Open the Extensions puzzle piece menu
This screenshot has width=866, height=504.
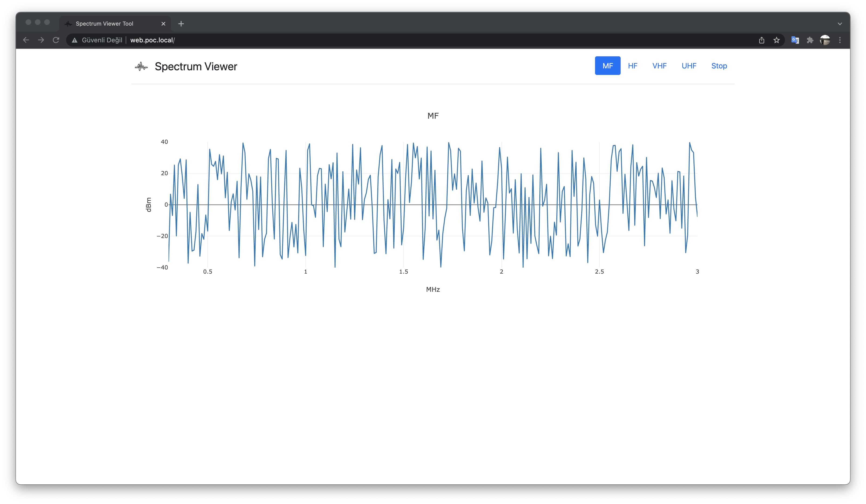coord(810,40)
